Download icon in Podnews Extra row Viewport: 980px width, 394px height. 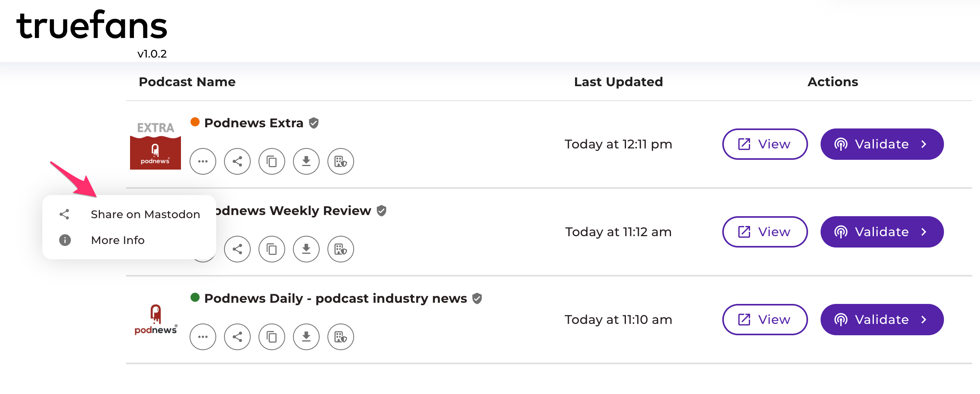point(306,161)
